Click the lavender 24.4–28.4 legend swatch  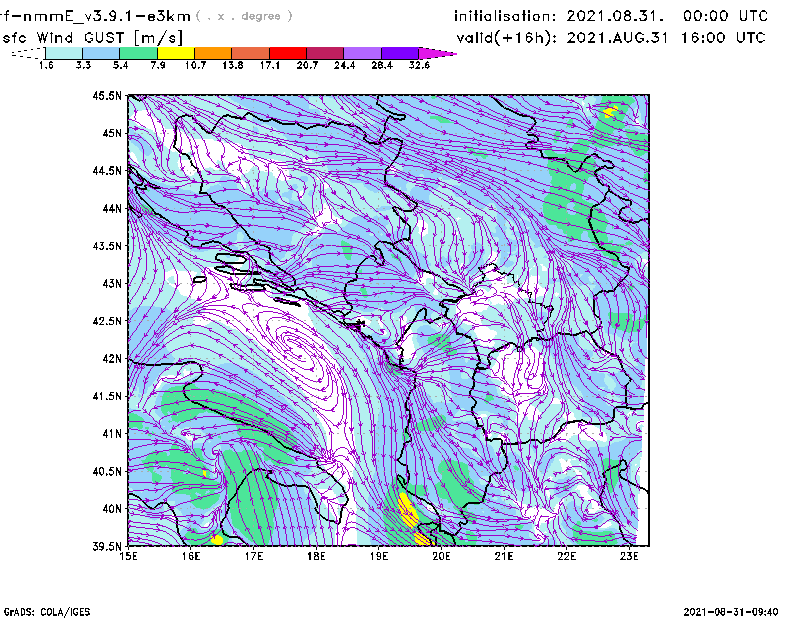pyautogui.click(x=363, y=53)
